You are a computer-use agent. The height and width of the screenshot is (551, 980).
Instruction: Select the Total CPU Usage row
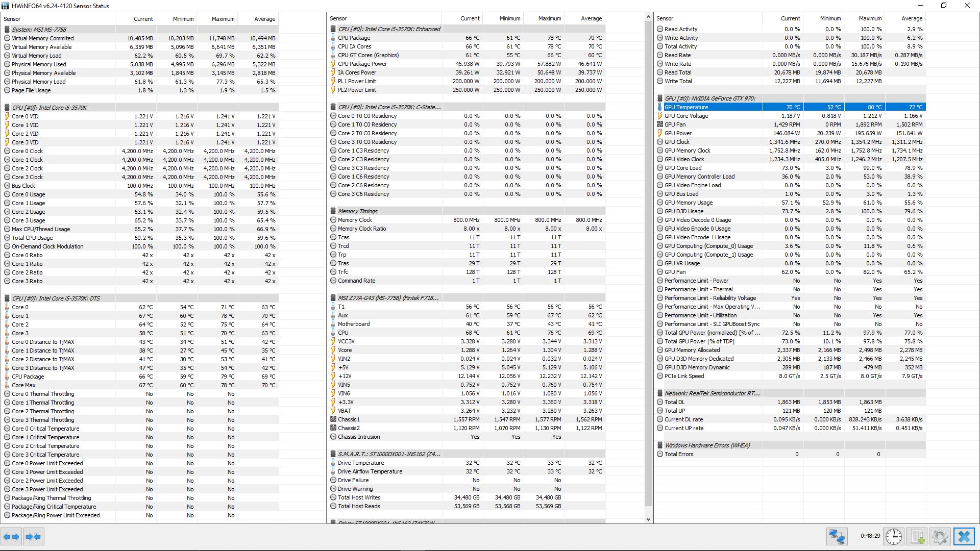pyautogui.click(x=32, y=238)
